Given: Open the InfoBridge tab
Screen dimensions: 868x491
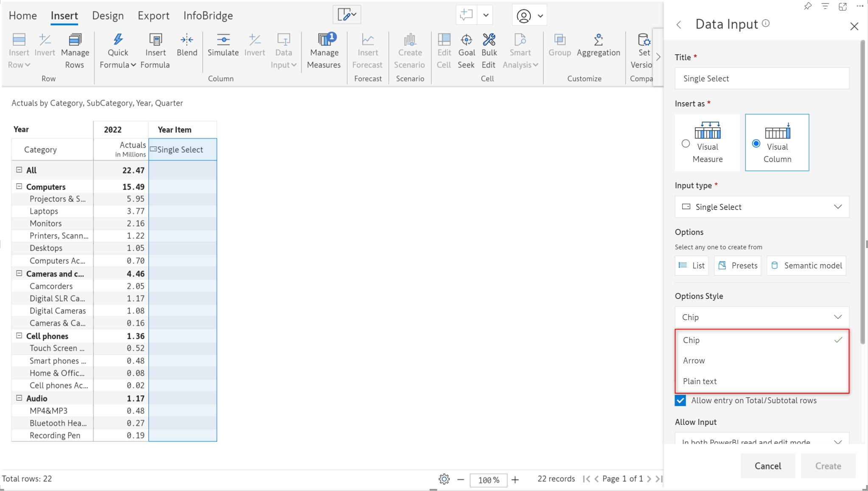Looking at the screenshot, I should [x=208, y=16].
